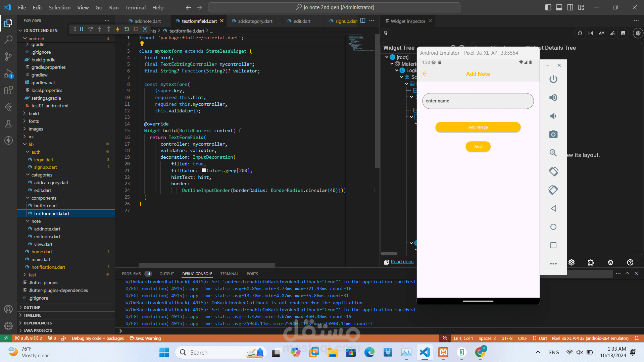Switch to the TERMINAL tab
This screenshot has height=362, width=644.
[229, 274]
